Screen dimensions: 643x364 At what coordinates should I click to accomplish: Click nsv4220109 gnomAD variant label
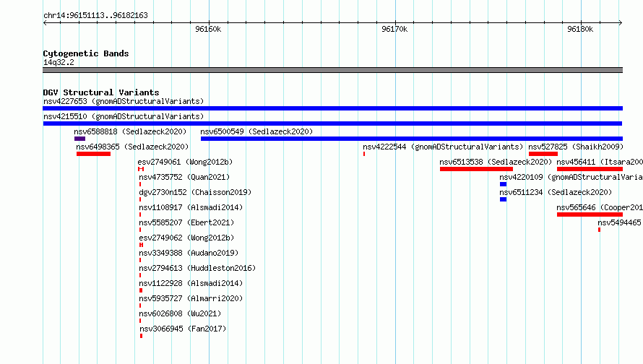point(571,177)
